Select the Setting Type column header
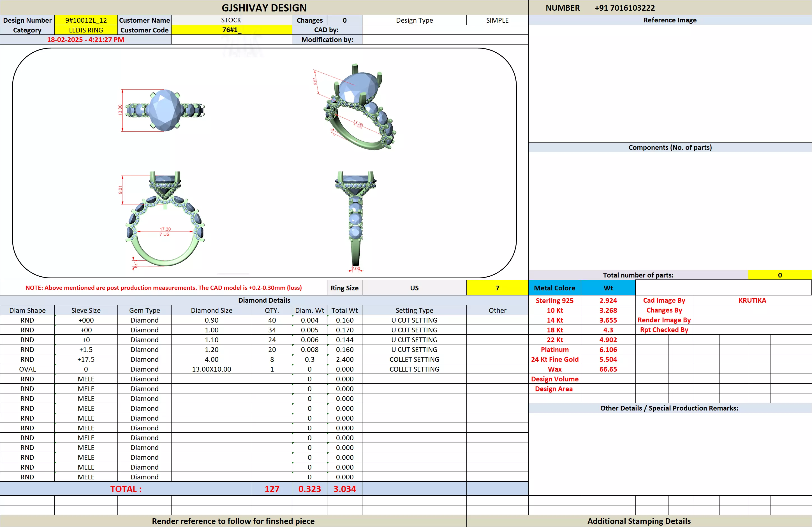This screenshot has height=527, width=812. 414,310
